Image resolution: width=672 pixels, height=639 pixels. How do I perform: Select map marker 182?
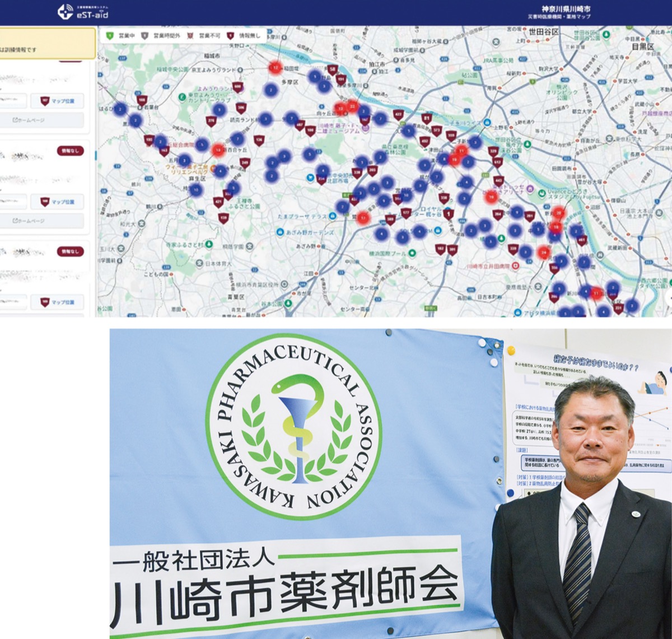[x=440, y=248]
